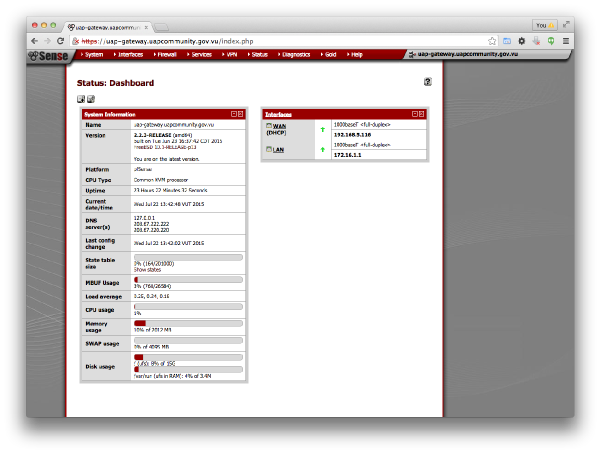Open the Diagnostics menu
600x453 pixels.
click(x=294, y=55)
